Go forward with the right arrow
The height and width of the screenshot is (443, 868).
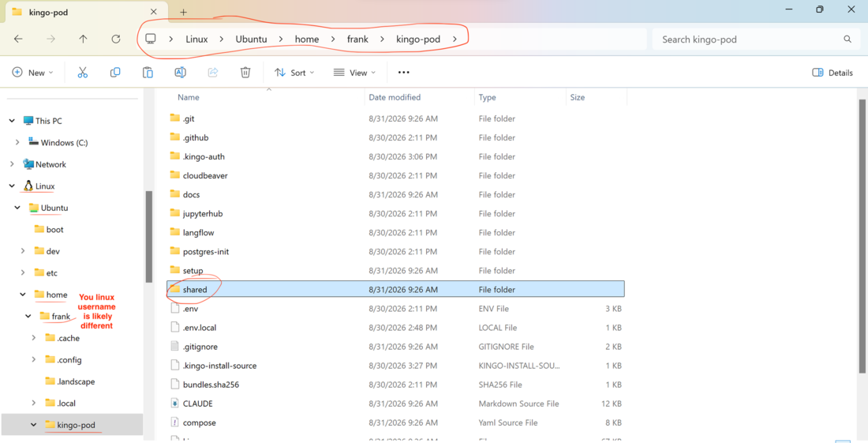point(51,39)
